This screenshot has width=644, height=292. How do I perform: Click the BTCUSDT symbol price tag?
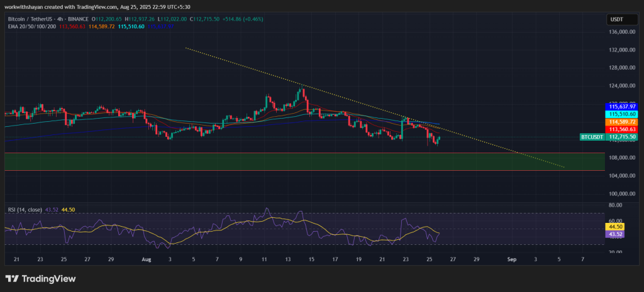(x=592, y=136)
